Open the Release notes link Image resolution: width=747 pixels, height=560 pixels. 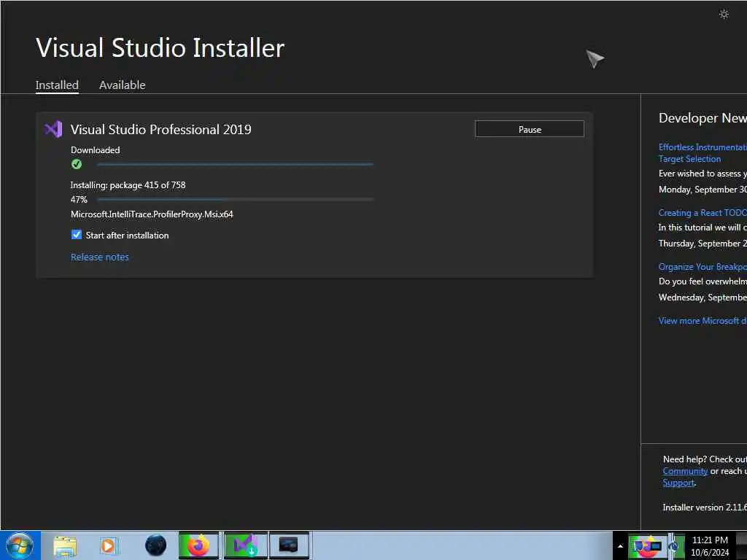(99, 257)
